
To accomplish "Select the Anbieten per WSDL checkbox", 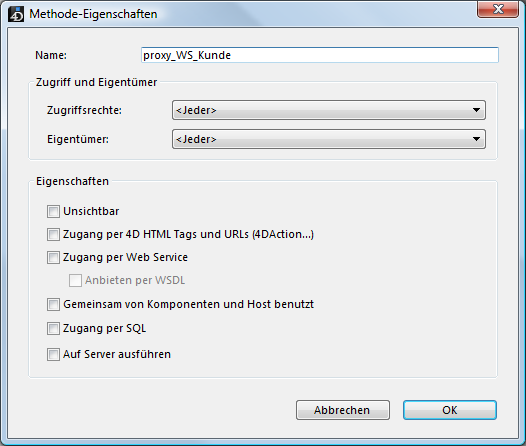I will coord(75,280).
